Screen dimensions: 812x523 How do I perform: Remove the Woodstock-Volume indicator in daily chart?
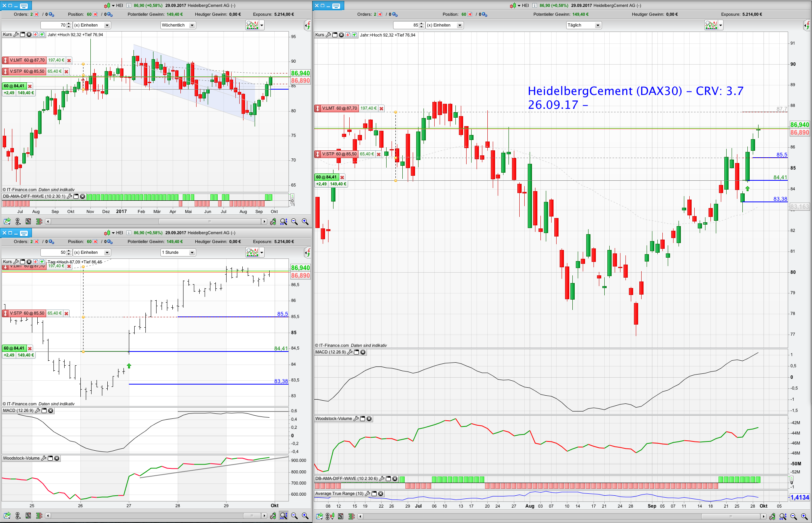click(369, 419)
